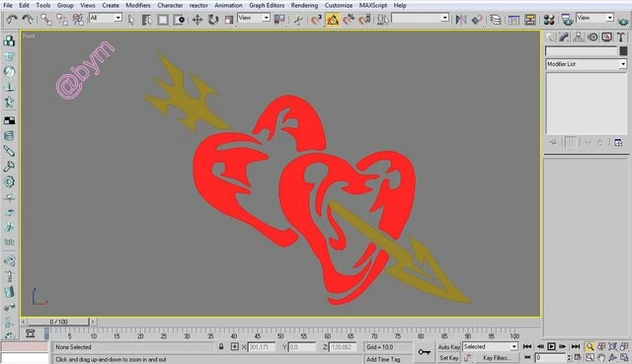Click the Align tool icon
This screenshot has width=632, height=364.
click(477, 20)
